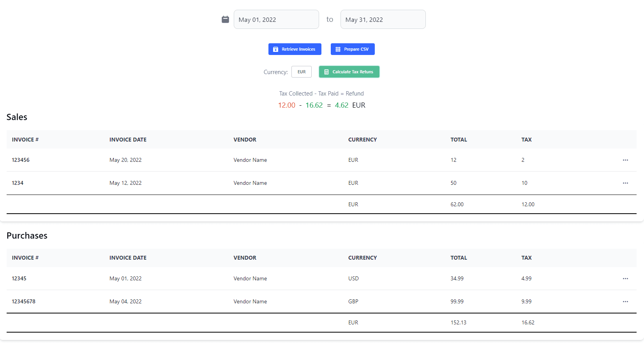Open options menu for purchase invoice 12345678
This screenshot has height=347, width=644.
click(625, 302)
